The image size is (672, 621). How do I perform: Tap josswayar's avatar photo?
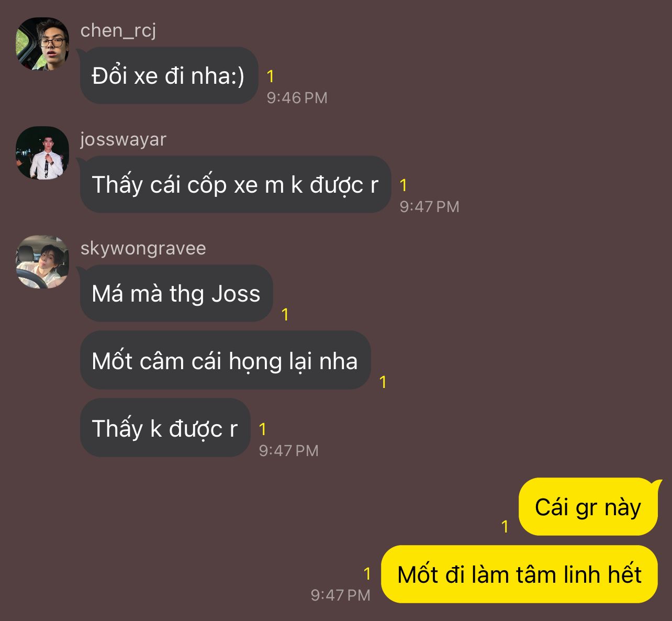[x=42, y=153]
